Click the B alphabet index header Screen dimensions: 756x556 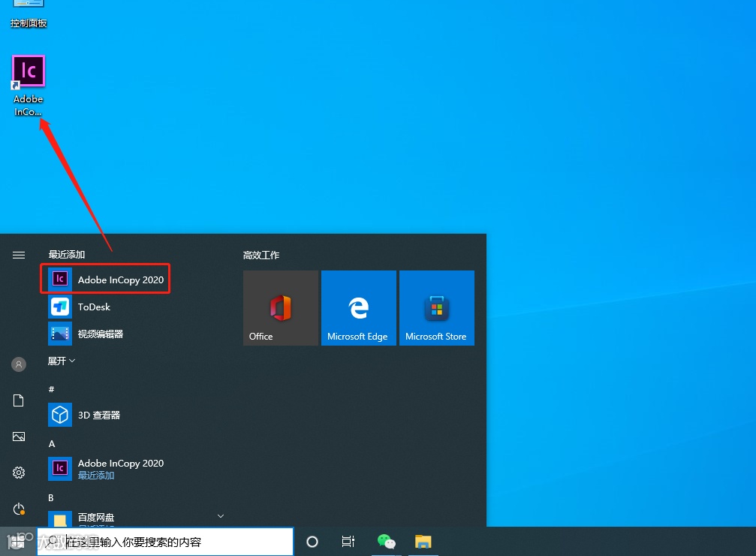pos(51,498)
